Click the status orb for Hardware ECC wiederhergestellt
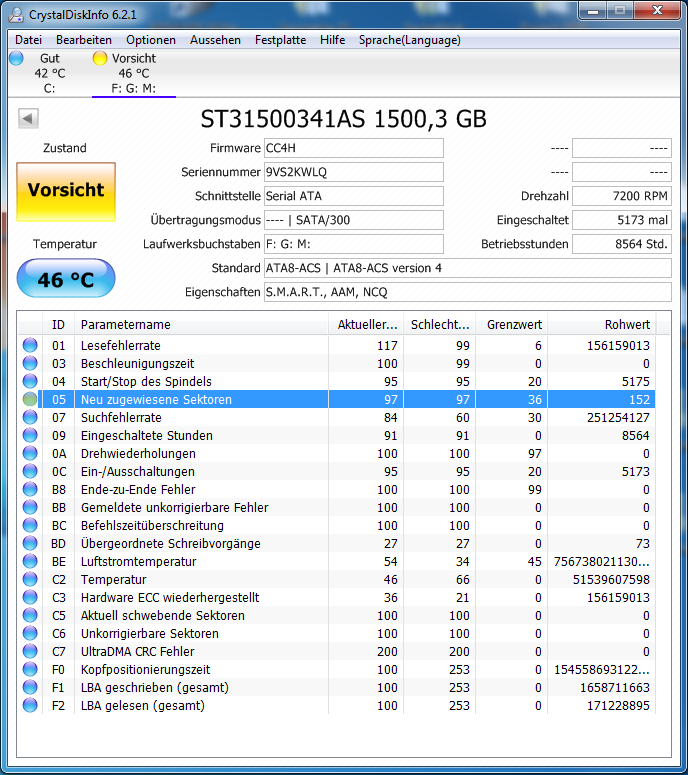This screenshot has height=775, width=688. click(30, 597)
